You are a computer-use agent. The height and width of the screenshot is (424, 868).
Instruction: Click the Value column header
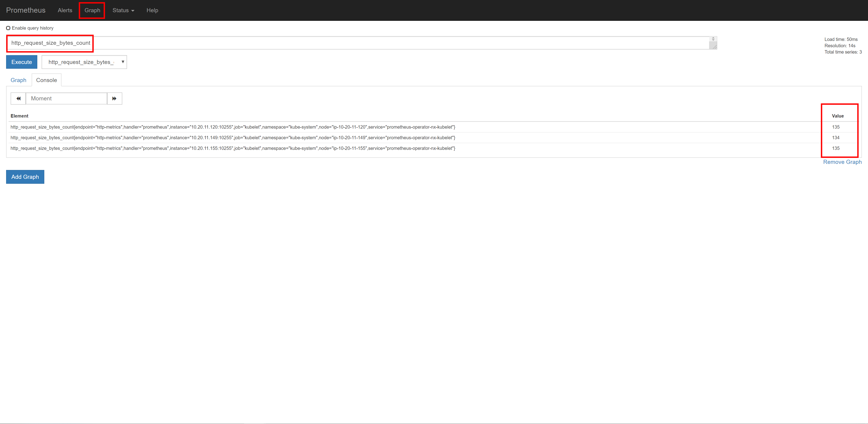click(838, 116)
